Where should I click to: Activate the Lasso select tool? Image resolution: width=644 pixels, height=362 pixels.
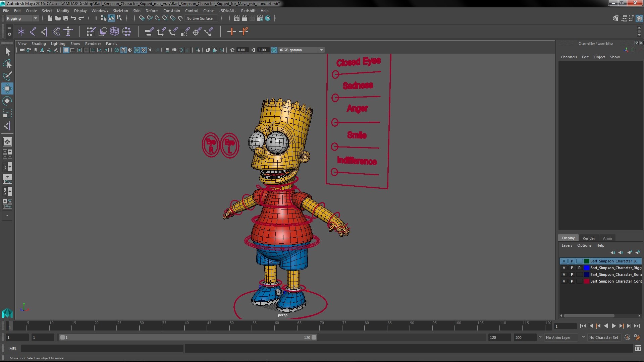tap(7, 64)
